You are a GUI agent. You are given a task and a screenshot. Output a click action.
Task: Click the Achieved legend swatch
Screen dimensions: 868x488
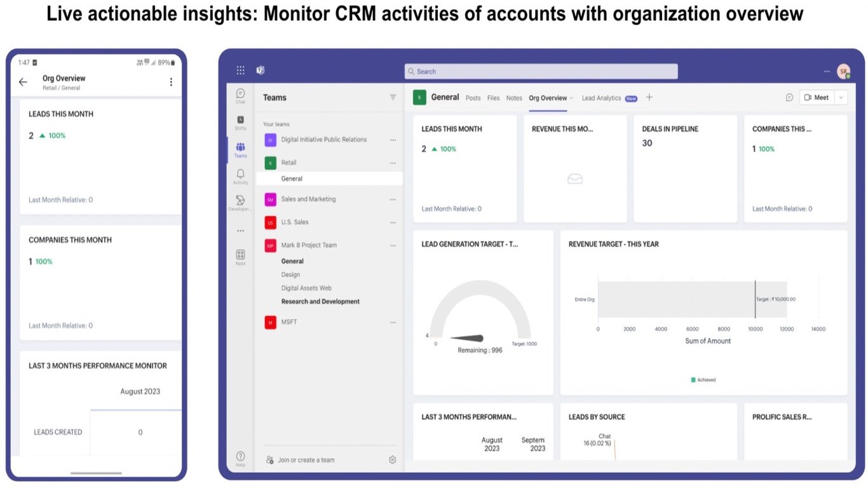pos(693,380)
